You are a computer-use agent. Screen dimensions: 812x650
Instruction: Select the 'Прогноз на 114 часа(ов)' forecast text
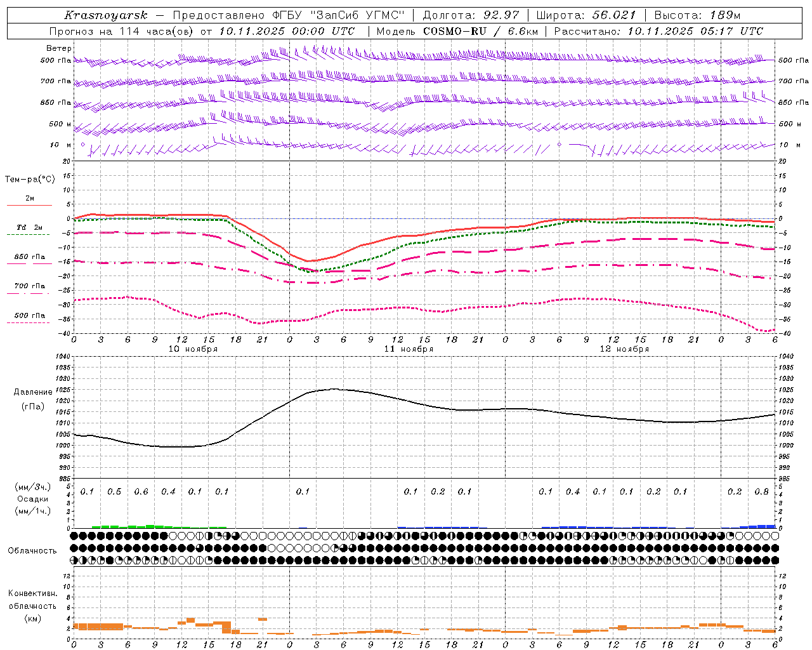point(122,31)
